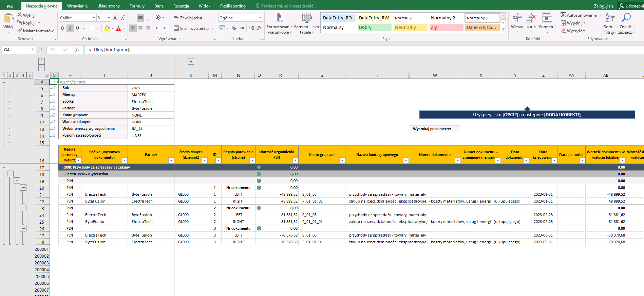Click the AutoSum sigma icon
The image size is (644, 296).
click(563, 15)
